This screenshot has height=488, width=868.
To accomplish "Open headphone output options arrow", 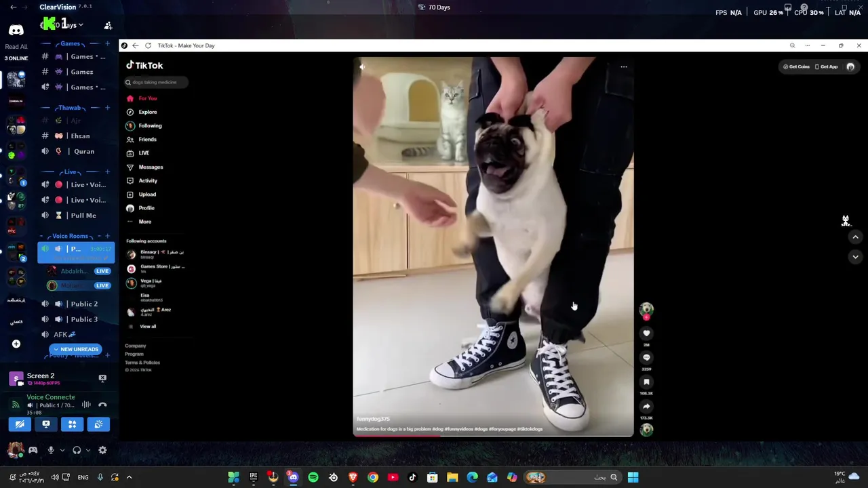I will [88, 450].
